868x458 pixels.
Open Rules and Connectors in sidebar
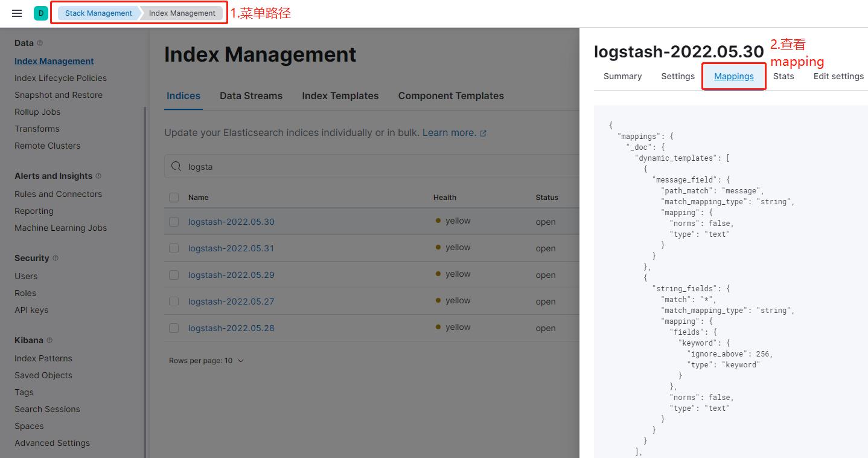[x=58, y=194]
